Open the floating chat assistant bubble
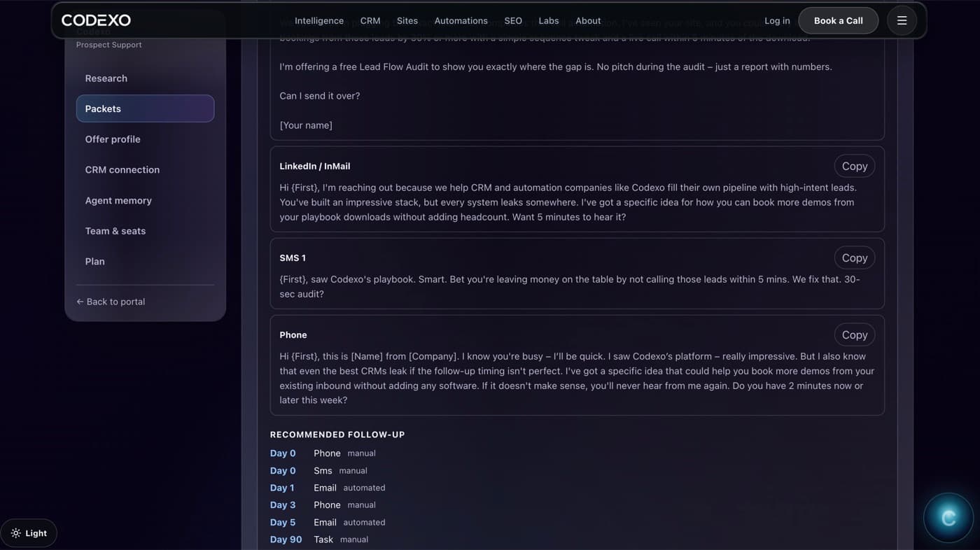This screenshot has height=550, width=980. pos(948,518)
